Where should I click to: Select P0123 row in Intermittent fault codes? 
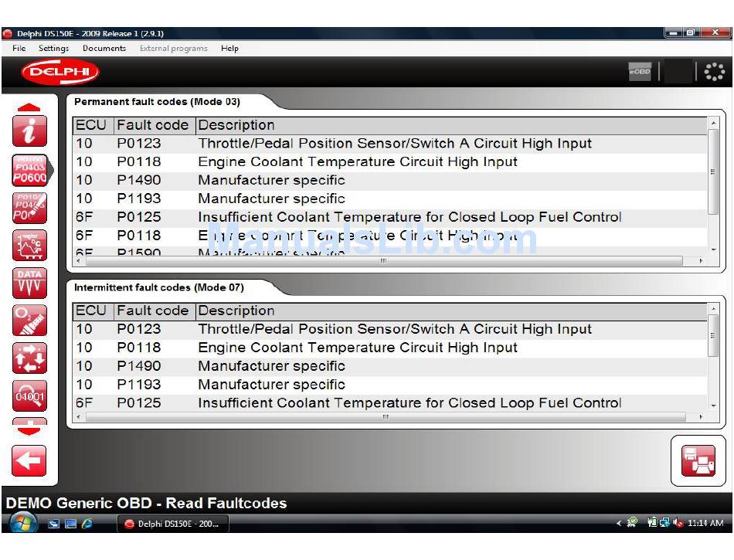click(x=390, y=329)
